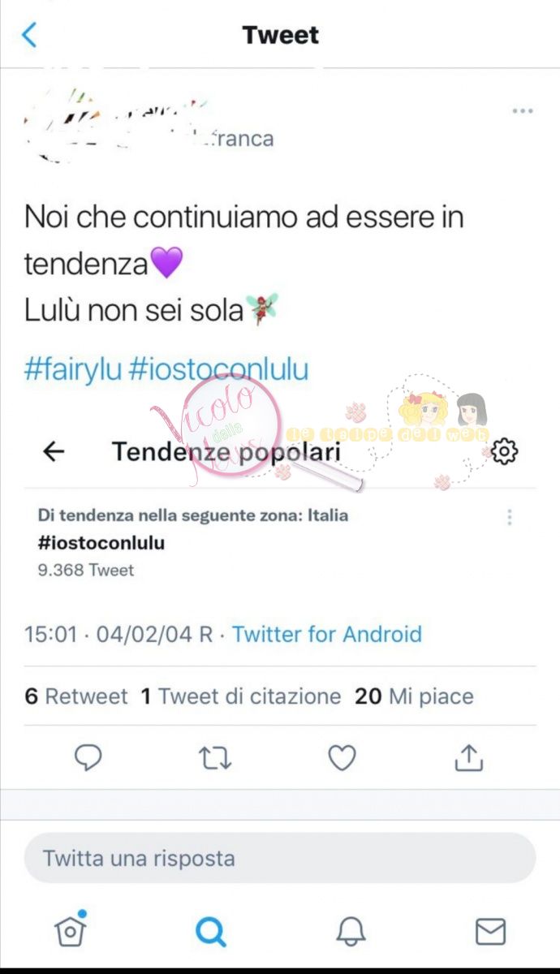Open the #iostoconlulu hashtag link in tweet
Image resolution: width=560 pixels, height=974 pixels.
click(219, 370)
